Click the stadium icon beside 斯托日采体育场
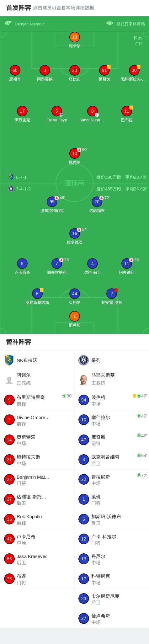149x644 pixels. [110, 23]
